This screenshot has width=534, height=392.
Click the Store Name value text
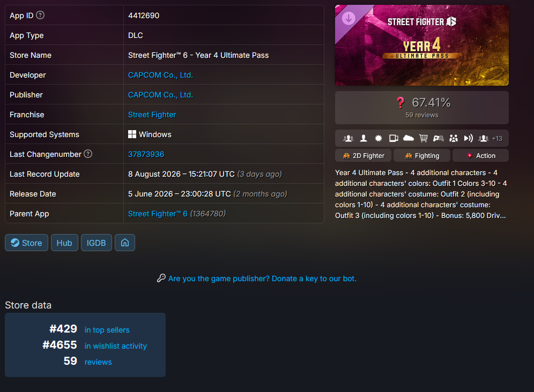tap(198, 55)
